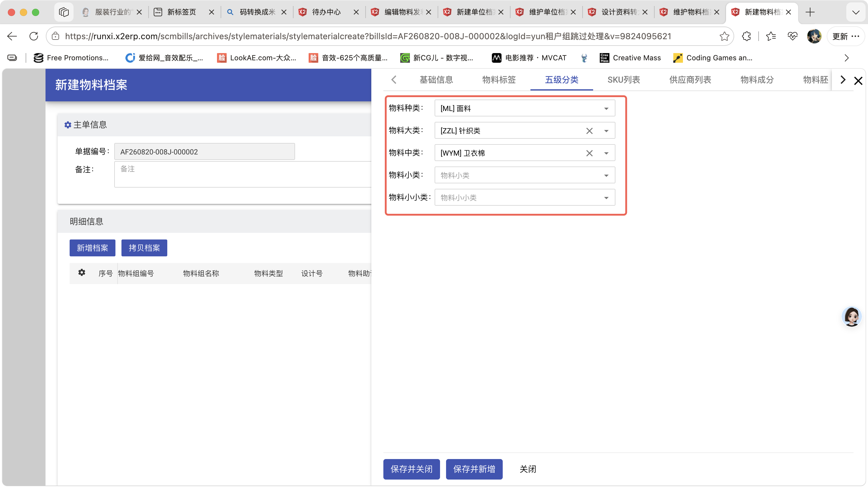The width and height of the screenshot is (868, 488).
Task: Clear the 物料中类 卫衣棉 value with X icon
Action: pos(589,153)
